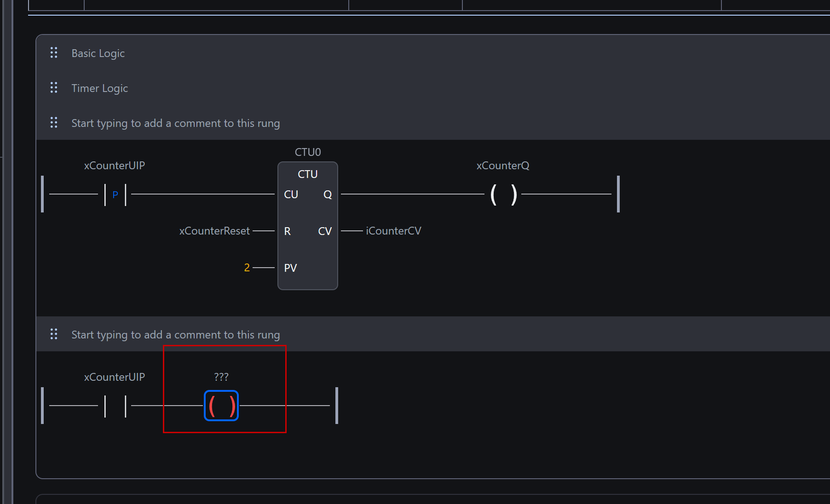The width and height of the screenshot is (830, 504).
Task: Click the comment placeholder of the bottom rung
Action: (175, 335)
